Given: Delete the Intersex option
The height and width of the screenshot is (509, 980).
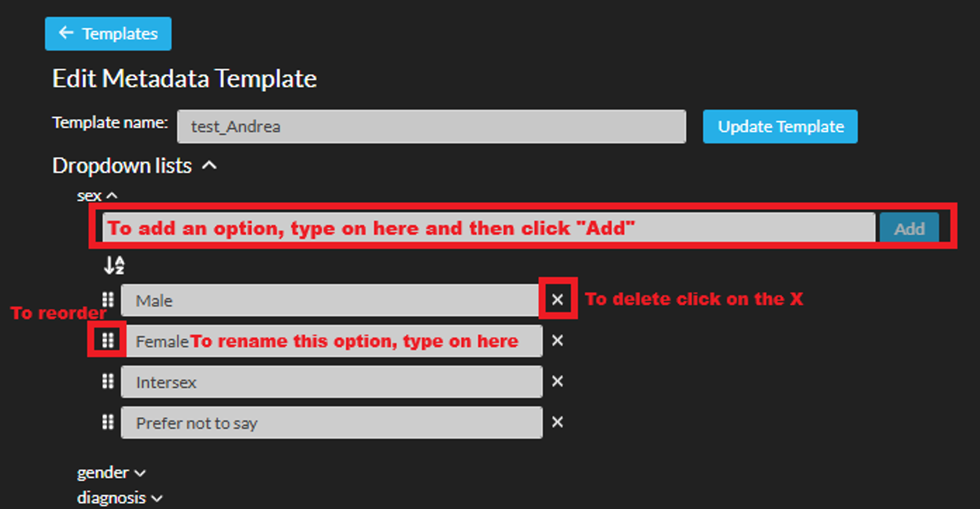Looking at the screenshot, I should 557,381.
